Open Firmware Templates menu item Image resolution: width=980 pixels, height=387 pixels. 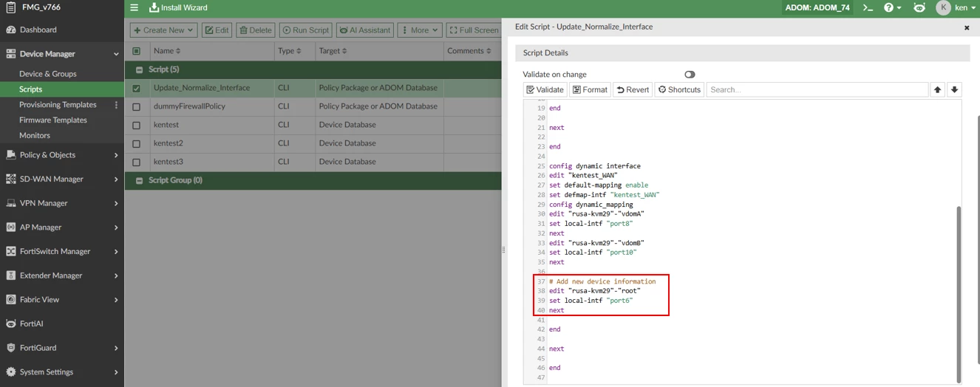coord(52,120)
